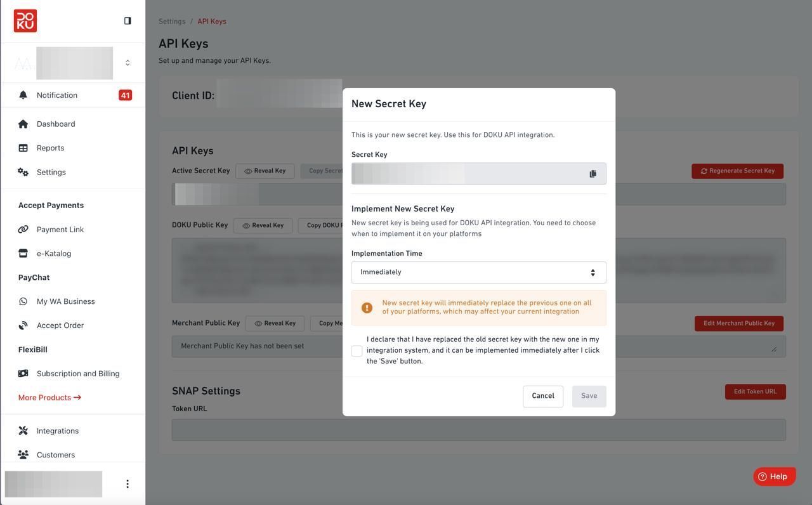Open the user options three-dot menu

coord(128,484)
